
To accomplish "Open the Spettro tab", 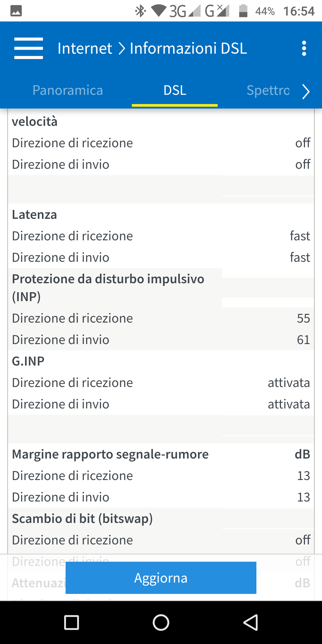I will 268,90.
